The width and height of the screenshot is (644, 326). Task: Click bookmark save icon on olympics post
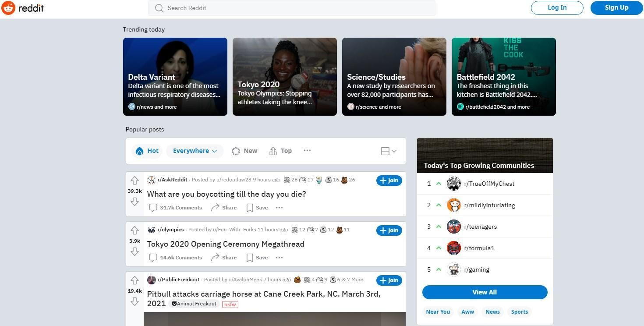point(250,258)
